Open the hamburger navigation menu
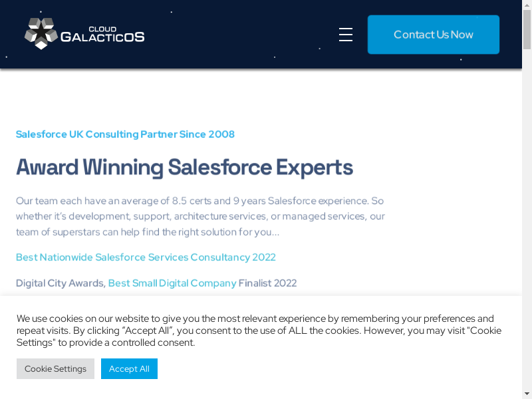The image size is (532, 399). pos(346,35)
